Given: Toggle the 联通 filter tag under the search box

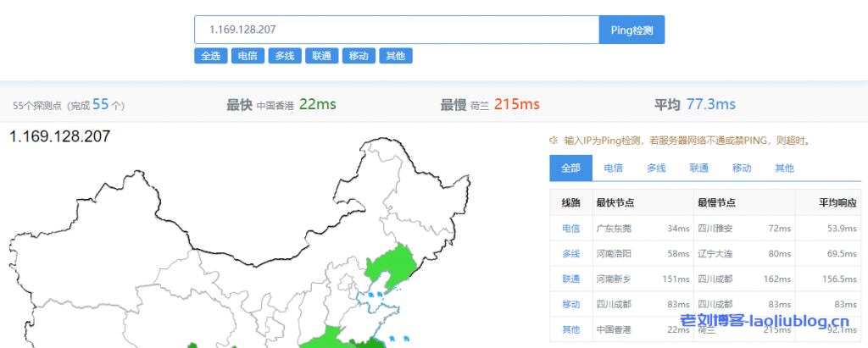Looking at the screenshot, I should click(x=321, y=56).
